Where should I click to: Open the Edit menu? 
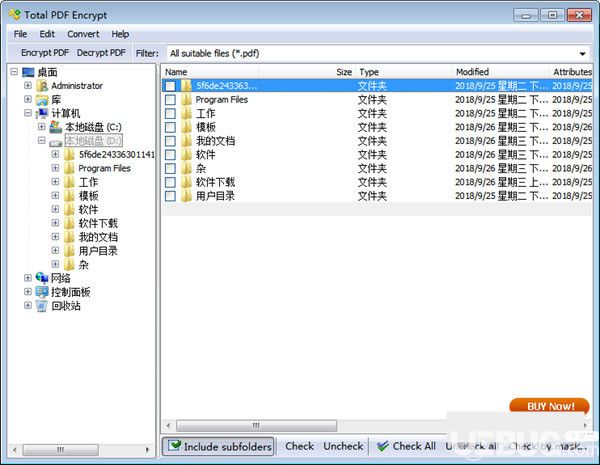[47, 34]
